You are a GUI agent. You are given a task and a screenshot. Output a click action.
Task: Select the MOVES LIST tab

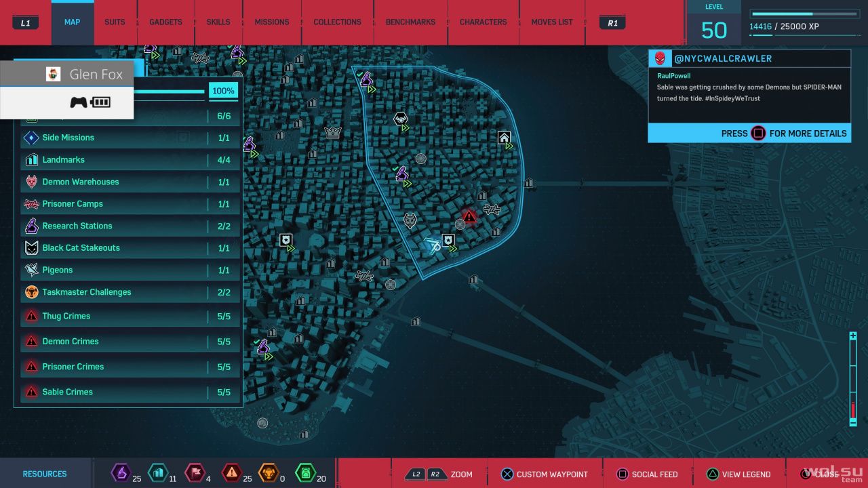552,22
